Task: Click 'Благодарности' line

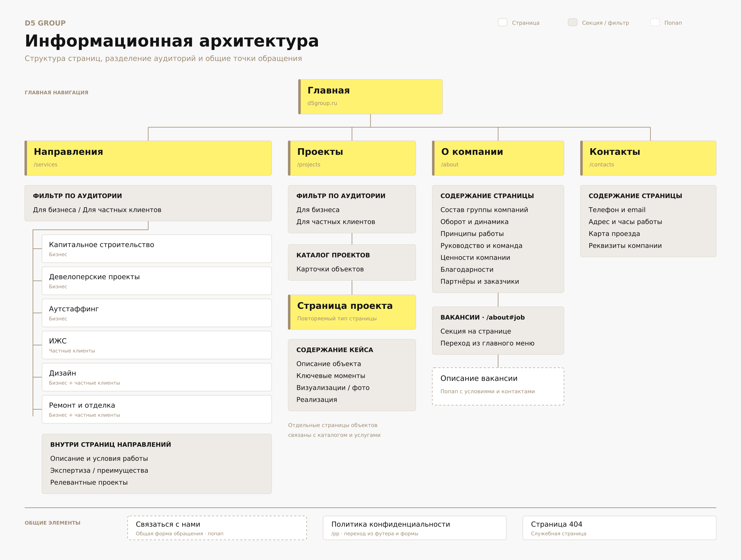Action: (467, 270)
